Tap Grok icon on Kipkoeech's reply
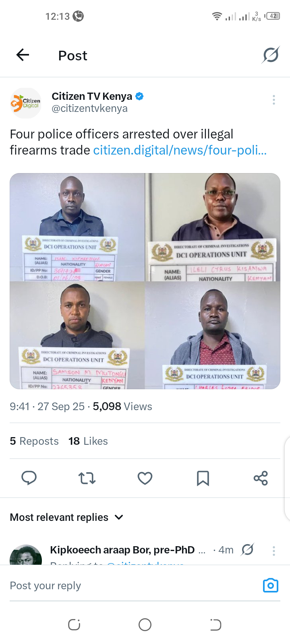Screen dimensions: 290x644 [247, 549]
